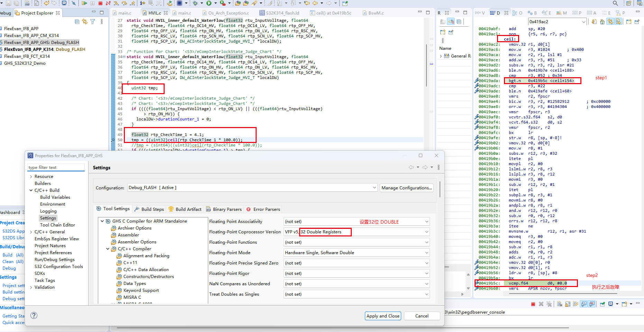The width and height of the screenshot is (644, 332).
Task: Click the Manage Configurations button
Action: [406, 188]
